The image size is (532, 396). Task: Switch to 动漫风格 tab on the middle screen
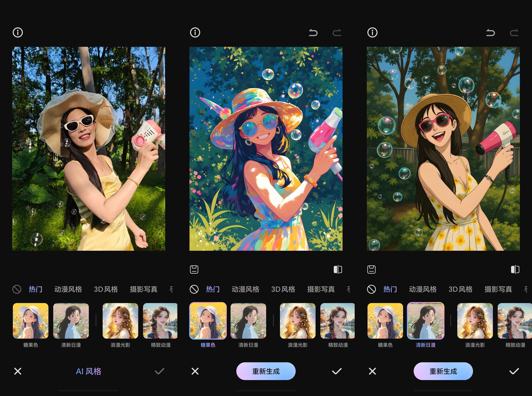point(245,289)
